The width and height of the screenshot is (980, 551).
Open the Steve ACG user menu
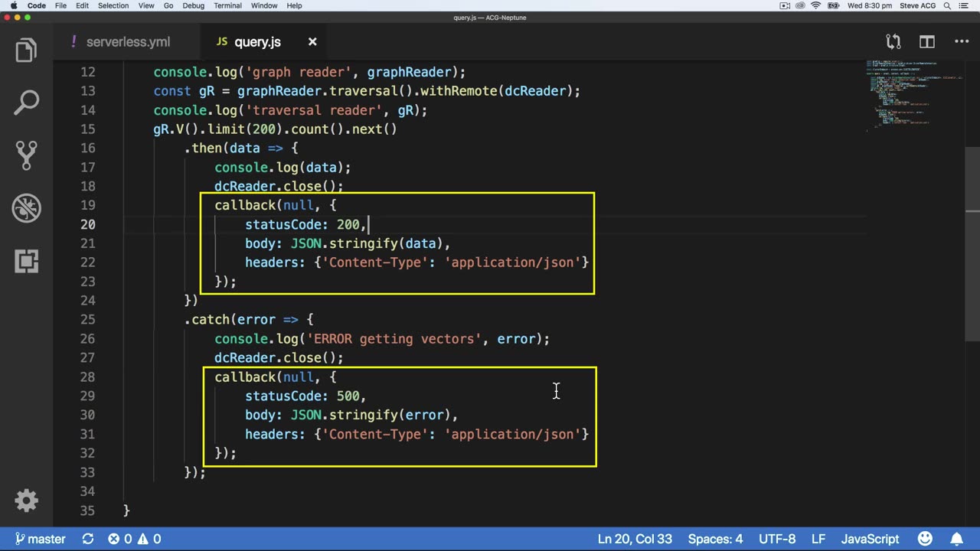coord(918,5)
